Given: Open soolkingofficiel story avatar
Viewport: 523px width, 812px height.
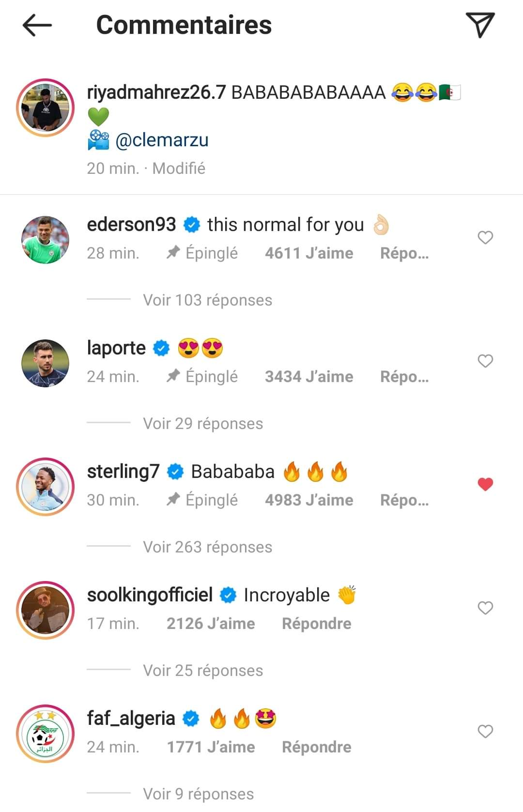Looking at the screenshot, I should [46, 610].
